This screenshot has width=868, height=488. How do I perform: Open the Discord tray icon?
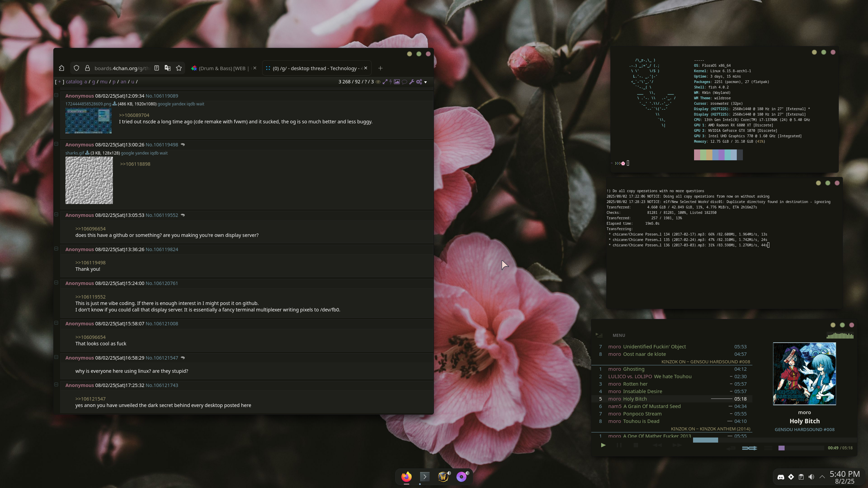tap(781, 477)
